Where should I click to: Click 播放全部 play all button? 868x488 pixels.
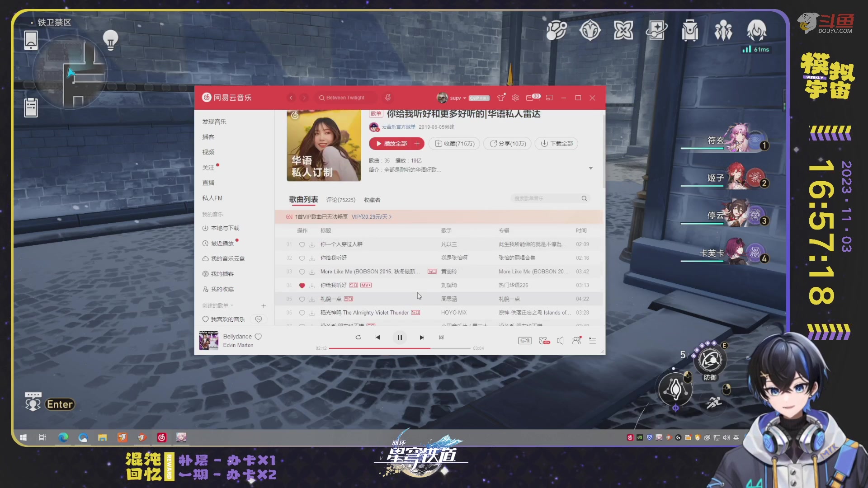(x=391, y=144)
